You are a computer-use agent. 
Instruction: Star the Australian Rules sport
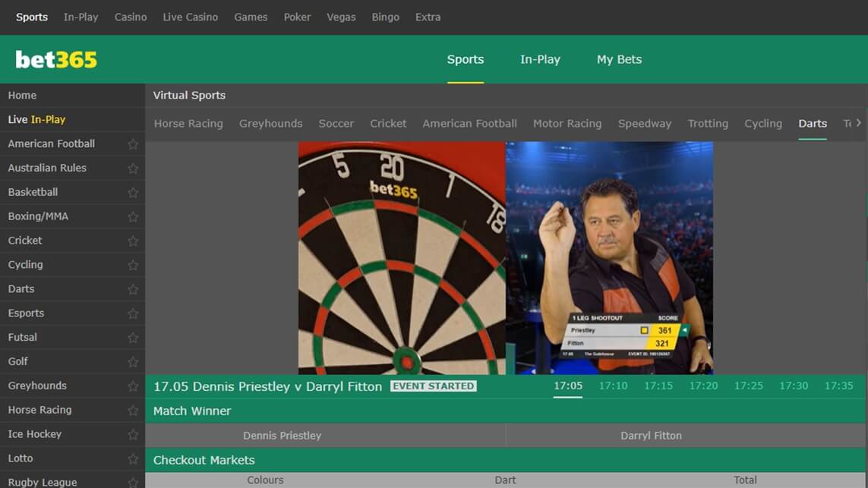click(x=133, y=168)
